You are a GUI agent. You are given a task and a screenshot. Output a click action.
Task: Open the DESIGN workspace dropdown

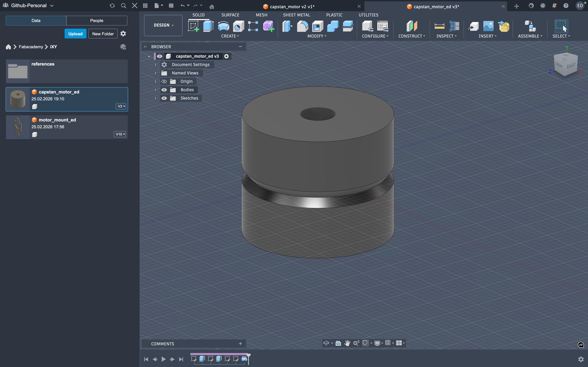click(x=163, y=25)
